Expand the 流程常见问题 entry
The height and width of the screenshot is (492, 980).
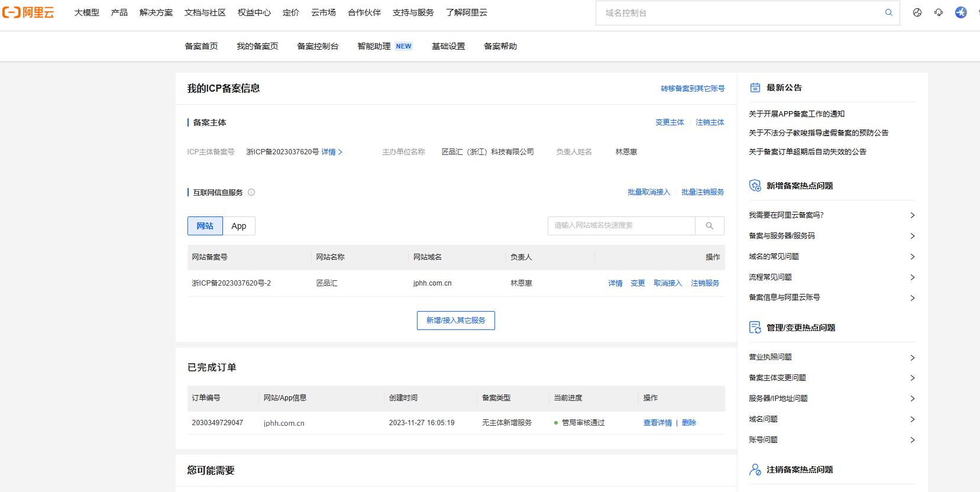coord(832,277)
